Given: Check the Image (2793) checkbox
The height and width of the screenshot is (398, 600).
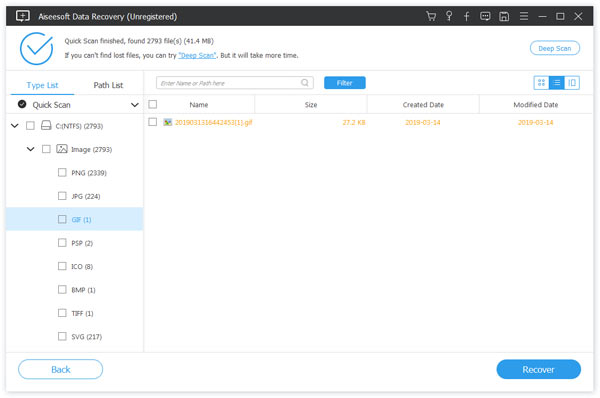Looking at the screenshot, I should 46,149.
